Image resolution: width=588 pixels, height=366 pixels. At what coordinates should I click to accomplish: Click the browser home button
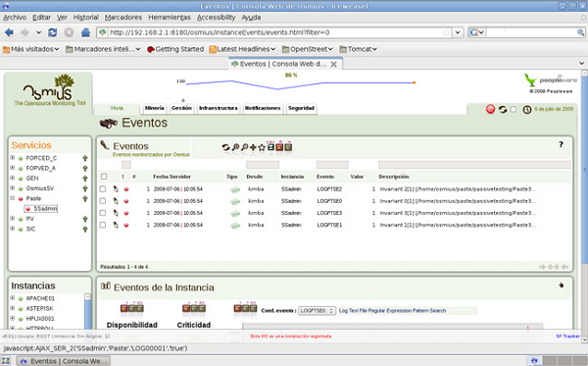click(85, 32)
